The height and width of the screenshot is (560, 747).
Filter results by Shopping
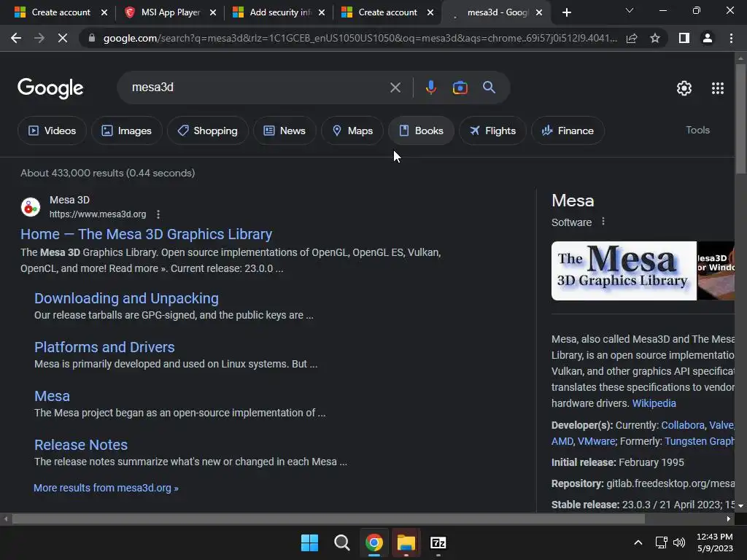208,131
